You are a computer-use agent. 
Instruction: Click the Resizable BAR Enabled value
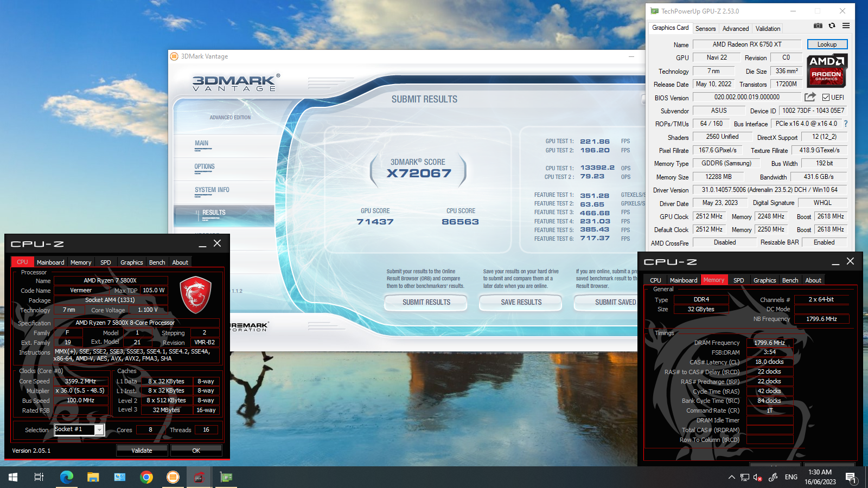pyautogui.click(x=824, y=242)
